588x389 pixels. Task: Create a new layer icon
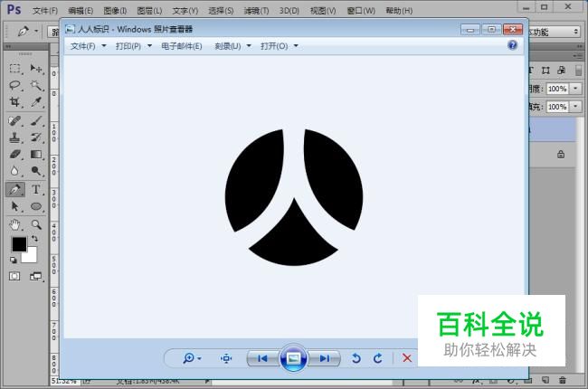(x=545, y=380)
